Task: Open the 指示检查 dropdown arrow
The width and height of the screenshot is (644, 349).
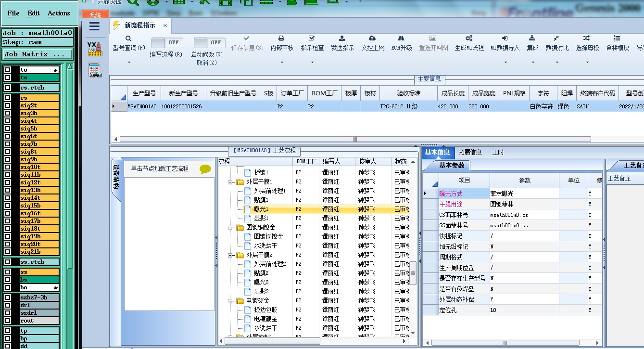Action: 312,62
